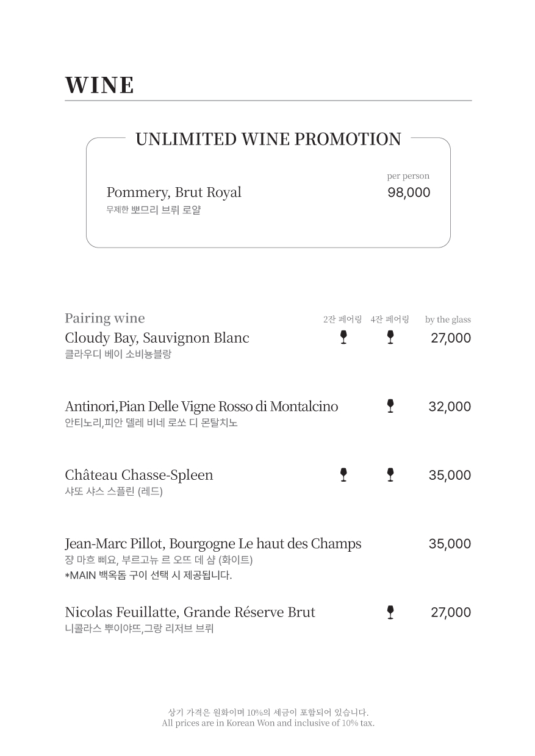
Task: Click the Château Chasse-Spleen 4-glass pairing icon
Action: tap(390, 475)
